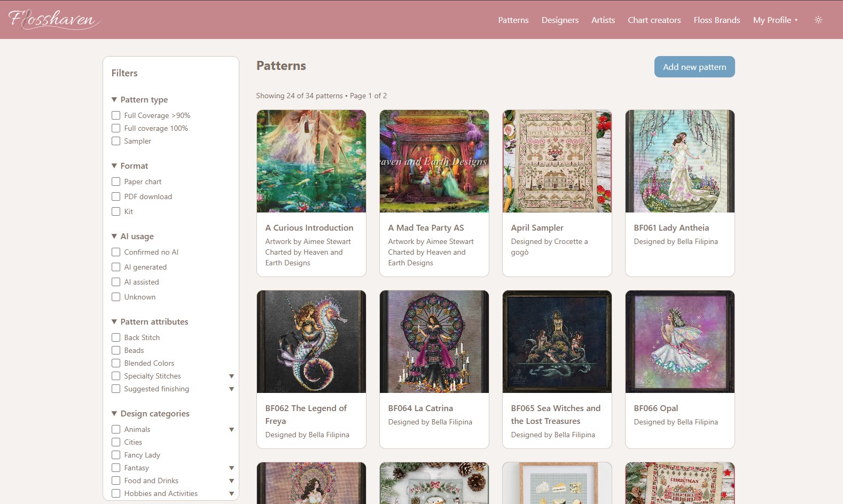Image resolution: width=843 pixels, height=504 pixels.
Task: Expand the Specialty Stitches sub-options arrow
Action: [231, 376]
